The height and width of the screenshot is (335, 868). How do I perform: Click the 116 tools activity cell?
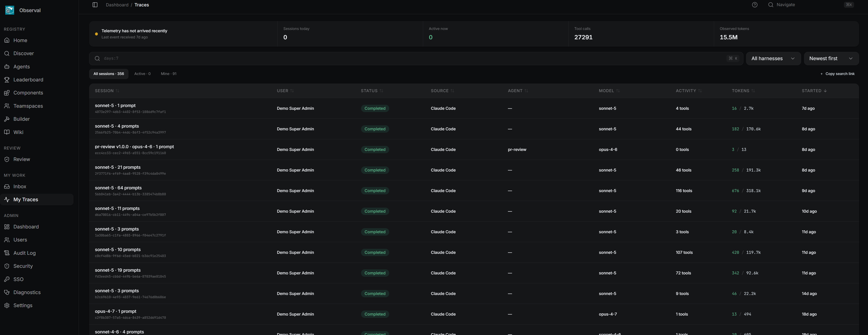tap(684, 191)
